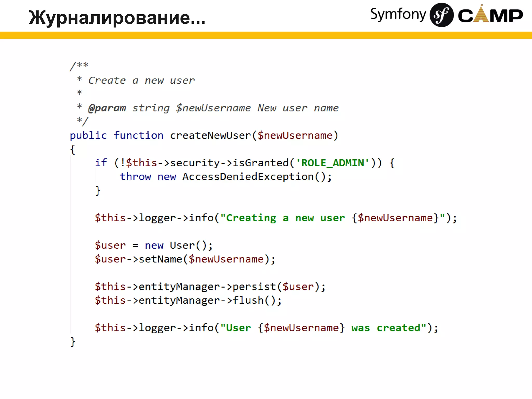Viewport: 532px width, 399px height.
Task: Click 'createNewUser' function name
Action: [210, 135]
